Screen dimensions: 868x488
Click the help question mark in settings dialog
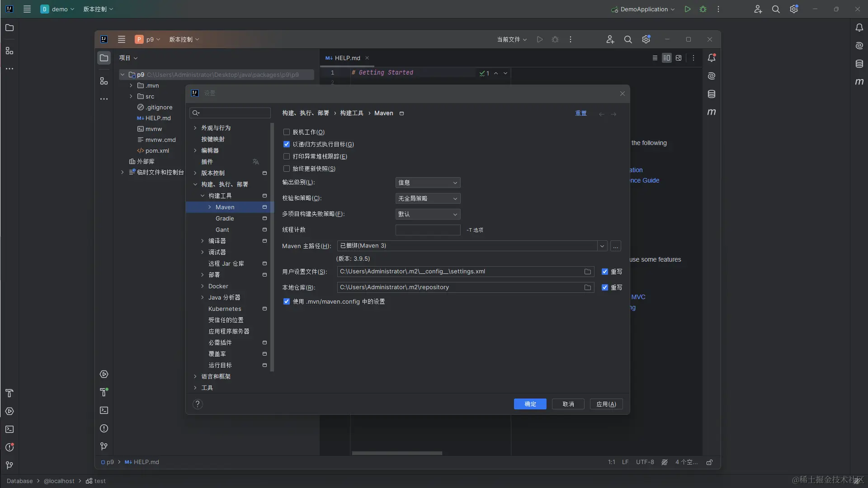[x=198, y=404]
